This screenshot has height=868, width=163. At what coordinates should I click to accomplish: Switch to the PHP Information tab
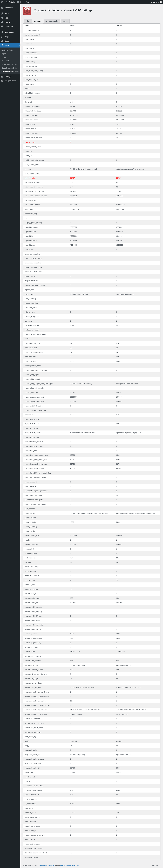52,21
